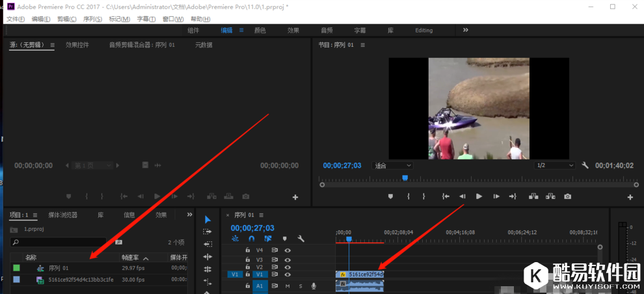Select the Selection arrow tool
Image resolution: width=644 pixels, height=294 pixels.
[208, 220]
